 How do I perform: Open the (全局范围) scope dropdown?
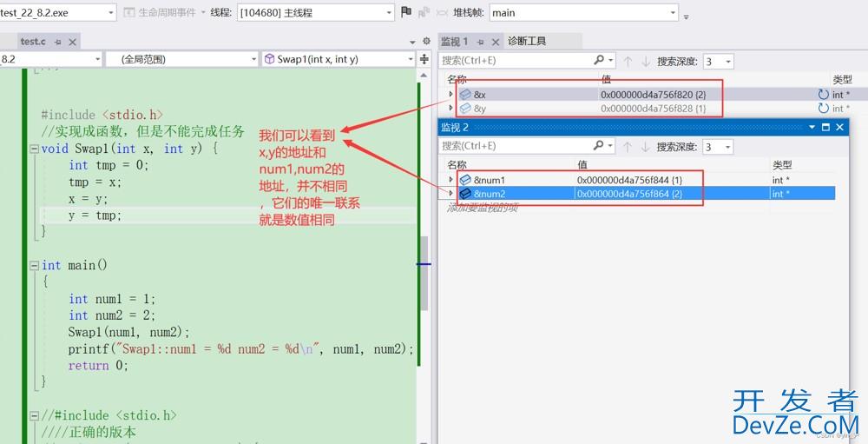(253, 59)
